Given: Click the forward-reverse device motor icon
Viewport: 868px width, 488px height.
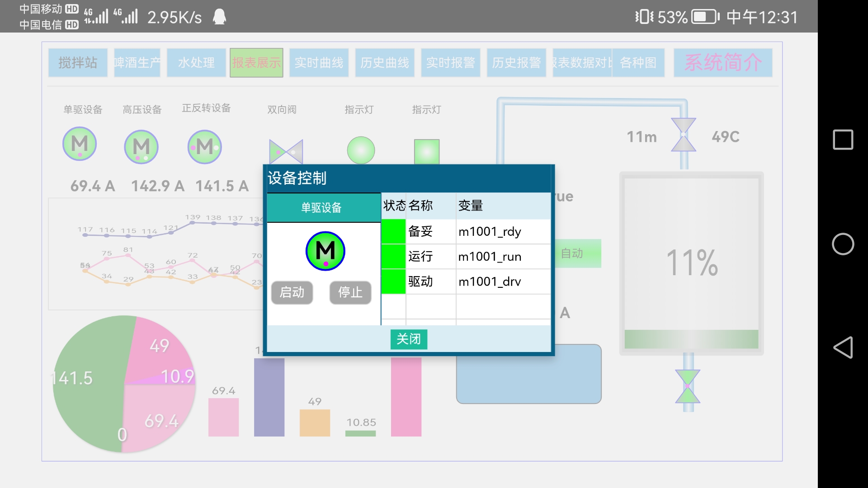Looking at the screenshot, I should (204, 147).
